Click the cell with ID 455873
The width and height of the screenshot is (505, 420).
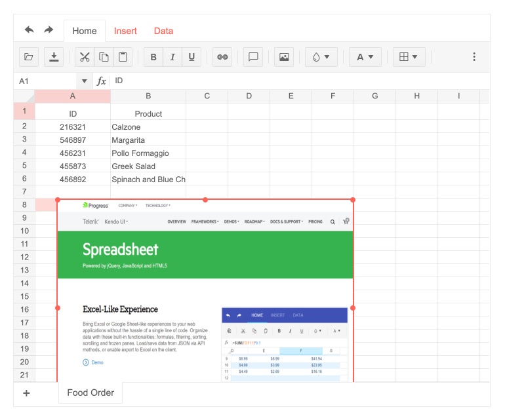(x=73, y=166)
